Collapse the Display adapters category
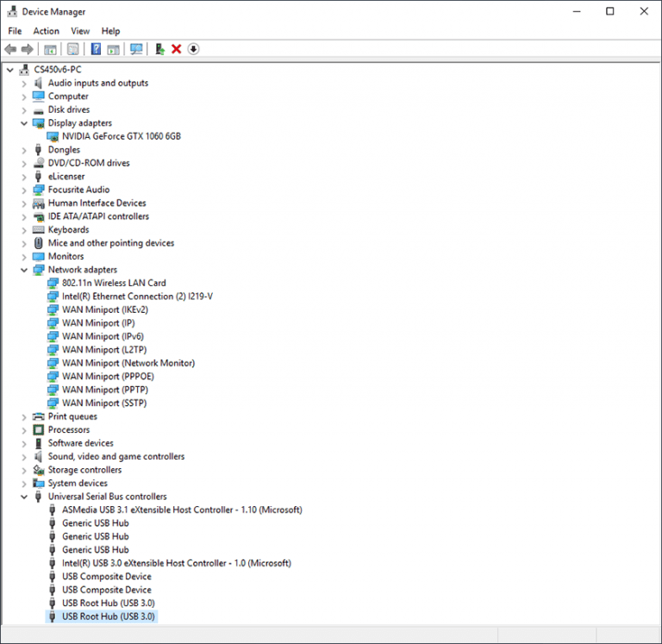 24,123
